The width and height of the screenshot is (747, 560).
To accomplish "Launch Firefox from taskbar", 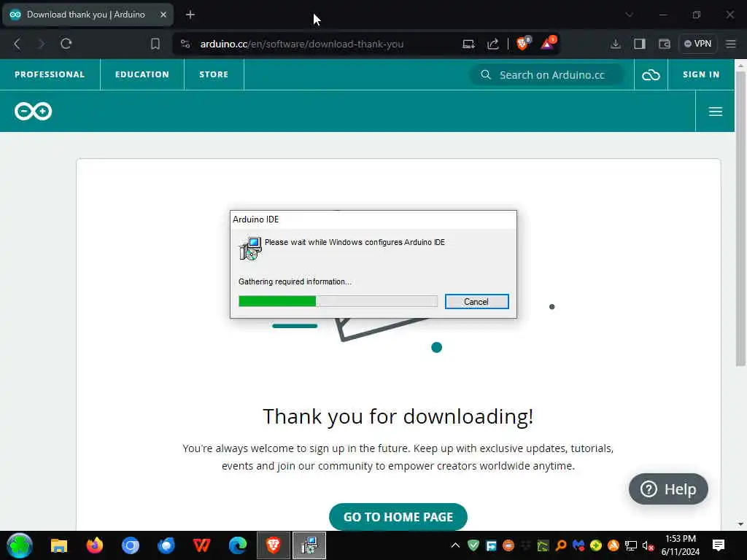I will 95,545.
